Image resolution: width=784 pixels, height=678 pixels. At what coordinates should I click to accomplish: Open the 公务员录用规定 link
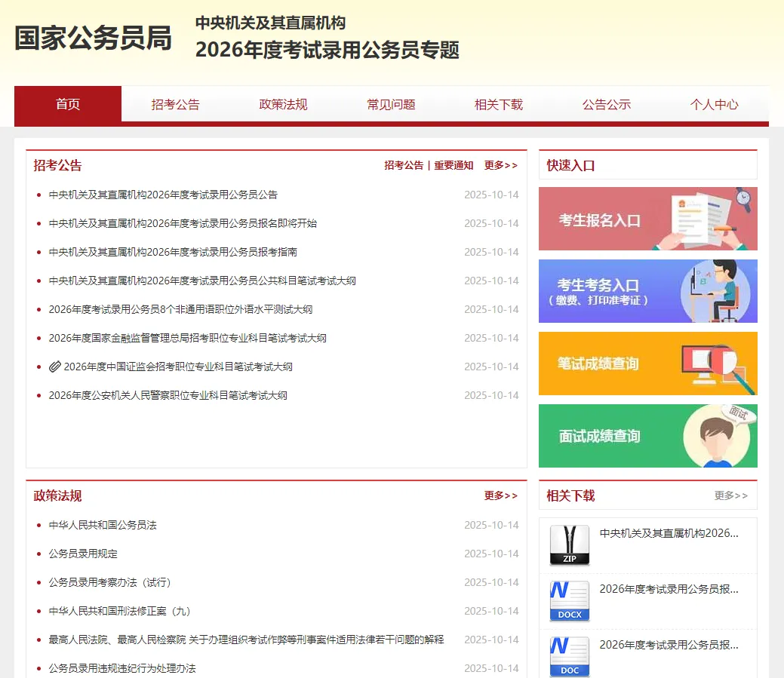click(x=83, y=554)
